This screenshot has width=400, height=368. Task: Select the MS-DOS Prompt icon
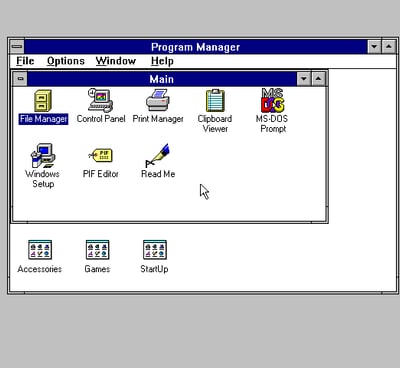click(x=272, y=100)
